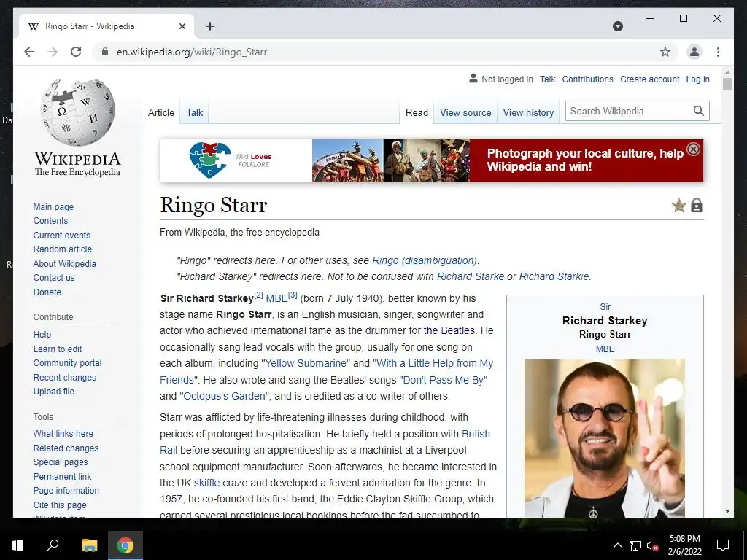Bookmark this page with the star icon
747x560 pixels.
click(665, 52)
